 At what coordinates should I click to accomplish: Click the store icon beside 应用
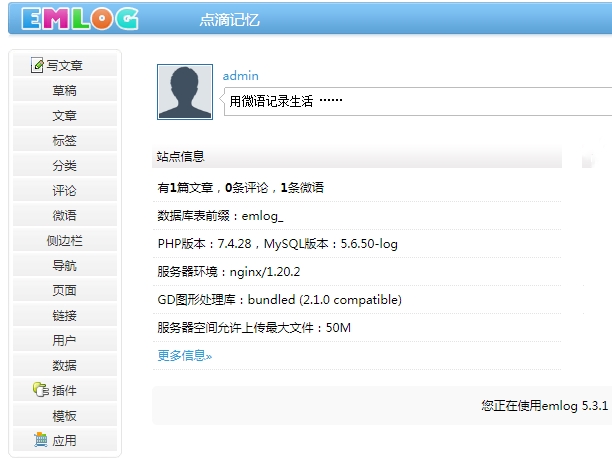tap(40, 440)
